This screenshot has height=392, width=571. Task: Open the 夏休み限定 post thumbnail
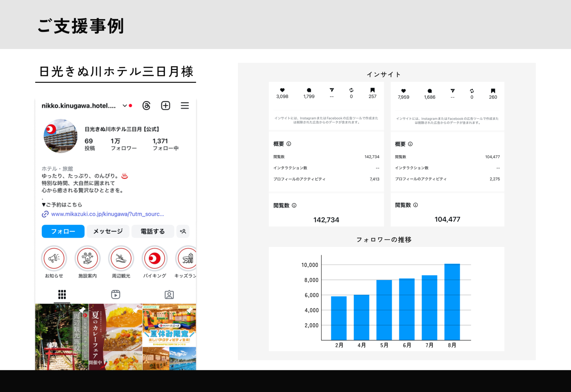tap(169, 337)
